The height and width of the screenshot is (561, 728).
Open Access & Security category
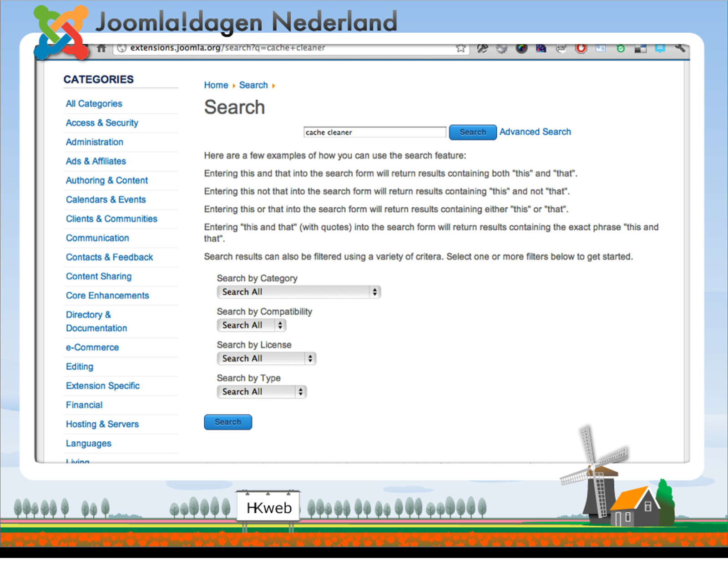click(x=102, y=123)
